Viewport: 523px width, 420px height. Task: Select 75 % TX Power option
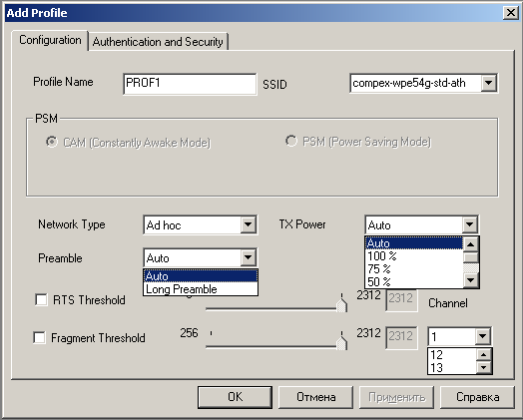click(x=414, y=268)
